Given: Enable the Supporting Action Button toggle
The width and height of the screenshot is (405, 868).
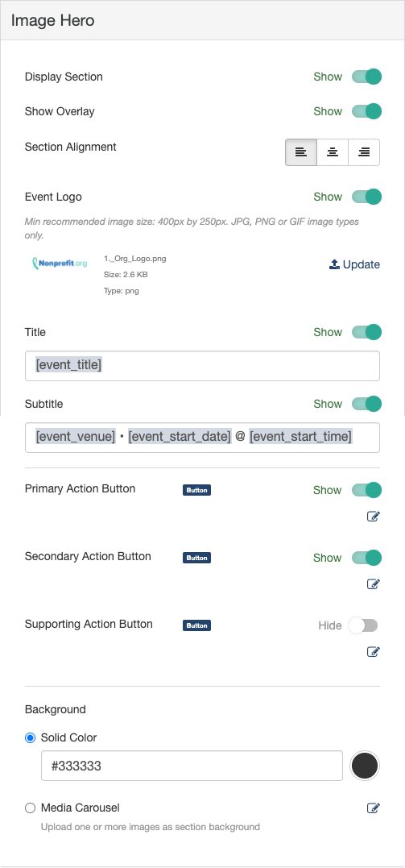Looking at the screenshot, I should (363, 625).
